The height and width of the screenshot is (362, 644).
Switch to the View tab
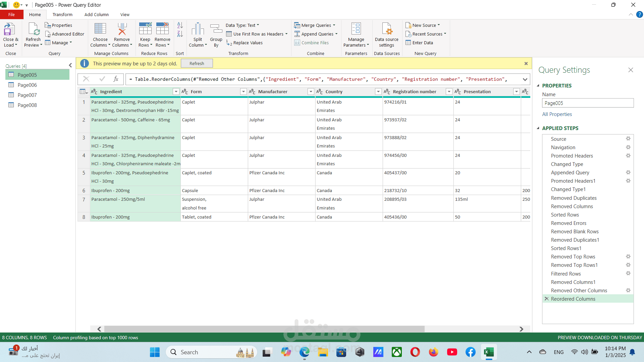click(x=125, y=14)
